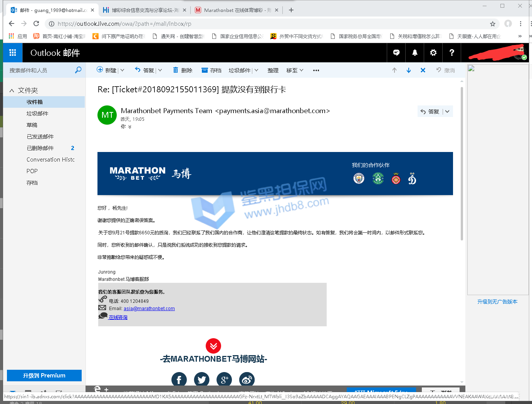Open the Skype chat icon in header

[x=396, y=53]
